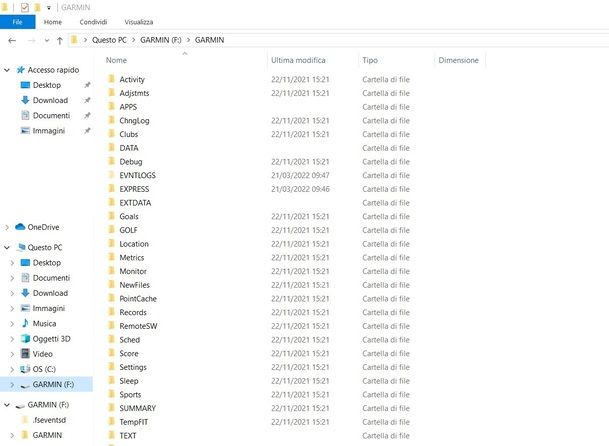Open recent locations dropdown arrow
The width and height of the screenshot is (609, 446).
pos(47,40)
